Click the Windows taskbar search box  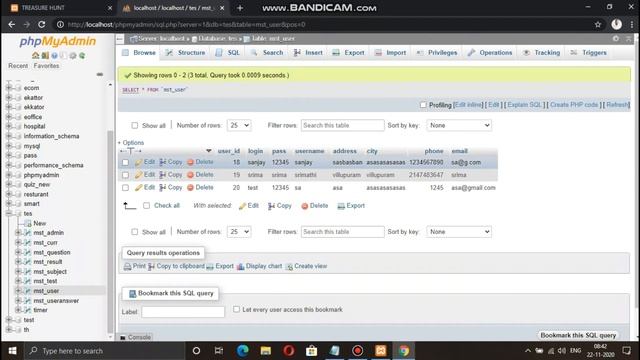click(105, 351)
